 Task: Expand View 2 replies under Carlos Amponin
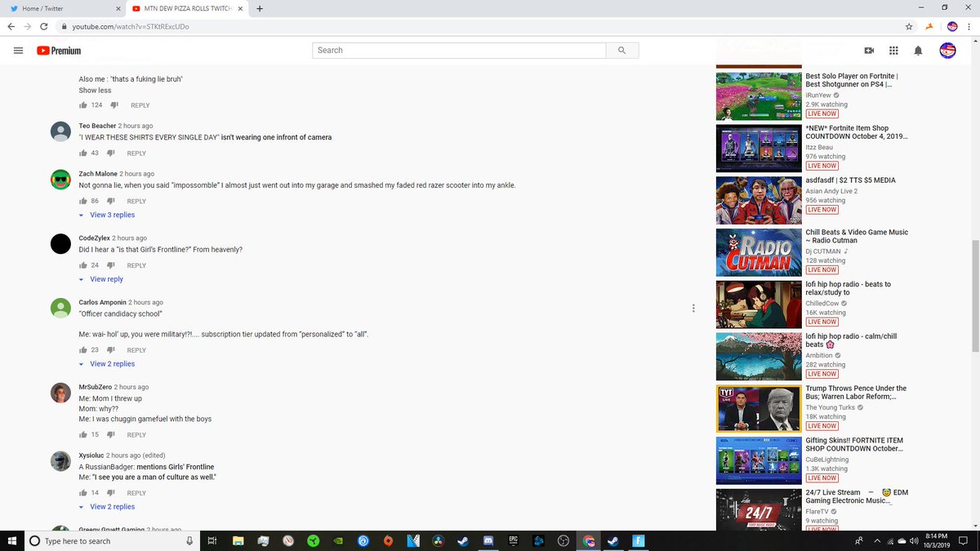tap(107, 364)
